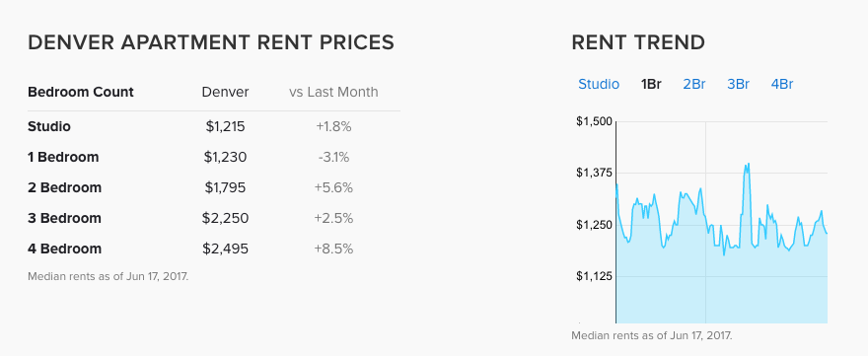Click the $1,125 axis label on chart

coord(594,276)
